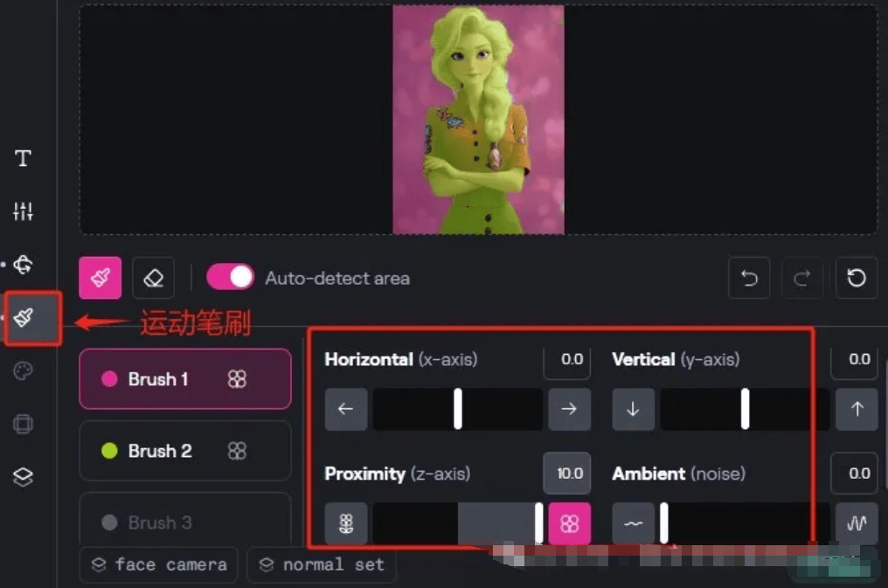Click the vertical down arrow button

(x=633, y=409)
